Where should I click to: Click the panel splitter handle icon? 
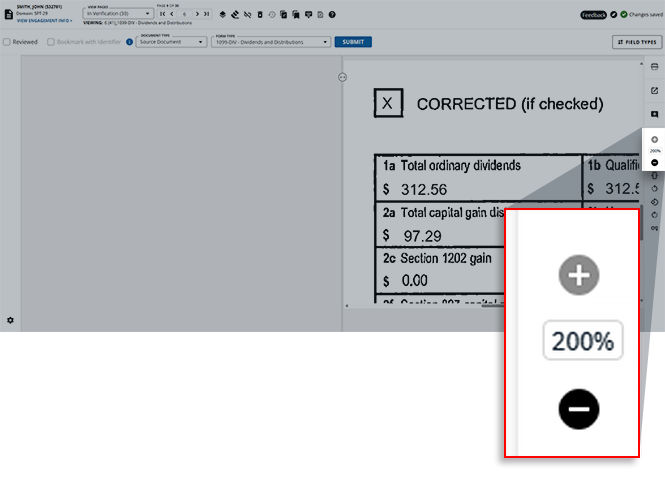[343, 77]
